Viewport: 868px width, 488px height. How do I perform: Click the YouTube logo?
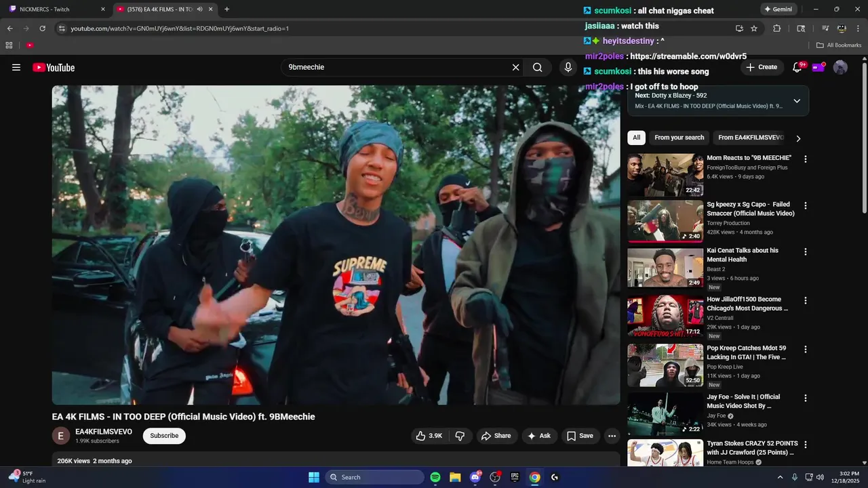pos(54,67)
